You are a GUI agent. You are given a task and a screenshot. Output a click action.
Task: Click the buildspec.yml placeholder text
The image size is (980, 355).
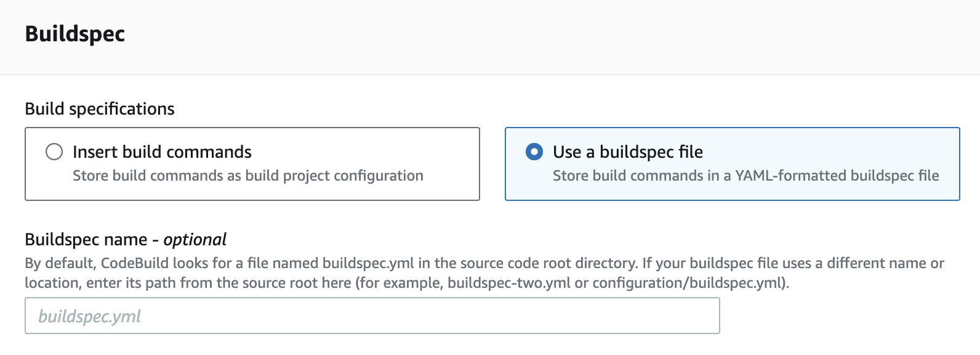(90, 316)
